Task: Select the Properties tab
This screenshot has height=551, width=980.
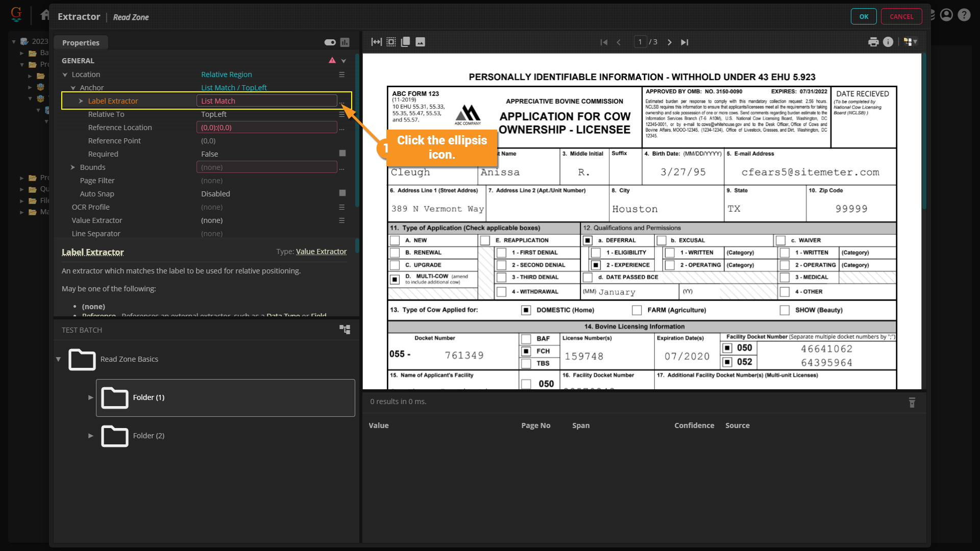Action: (x=81, y=43)
